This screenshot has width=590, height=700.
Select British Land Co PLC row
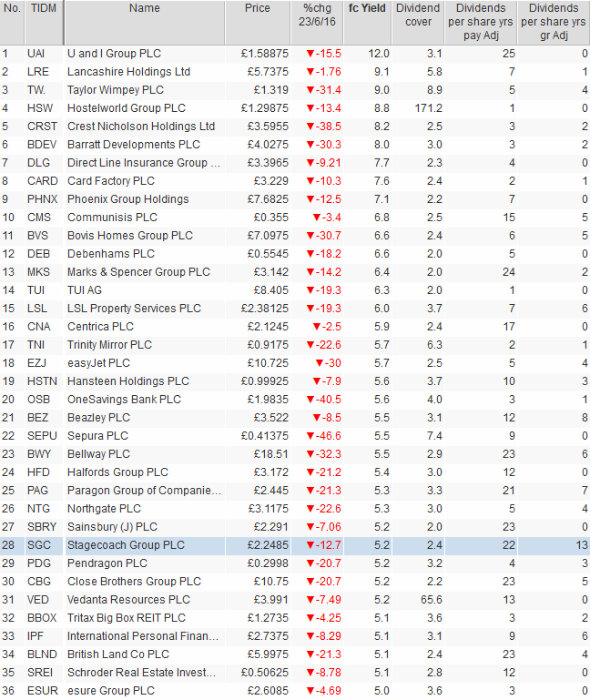point(295,654)
